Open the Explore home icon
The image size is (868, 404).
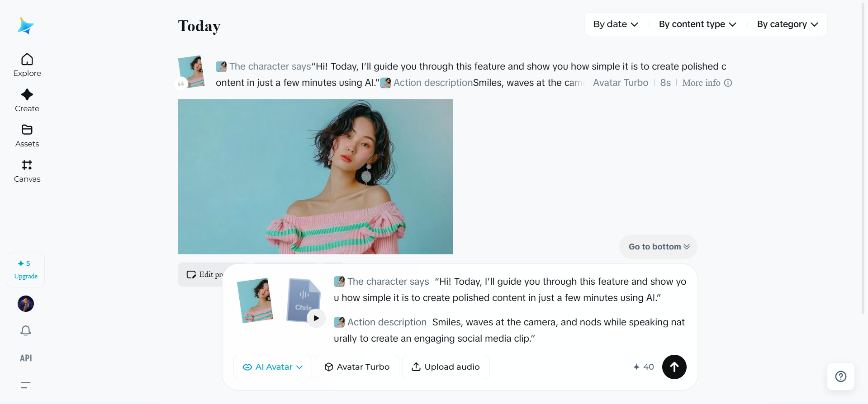pyautogui.click(x=27, y=60)
